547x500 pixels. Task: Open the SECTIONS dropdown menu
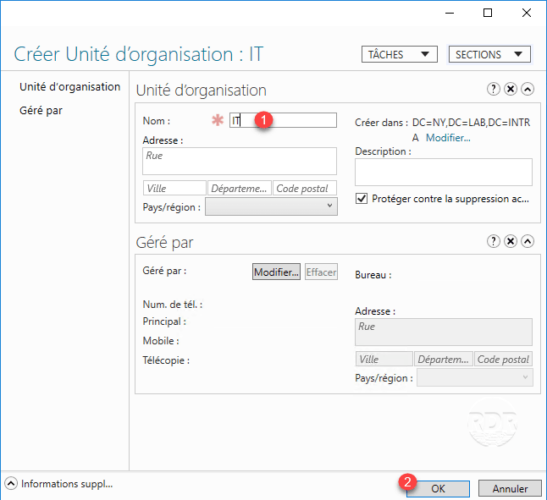(x=489, y=54)
